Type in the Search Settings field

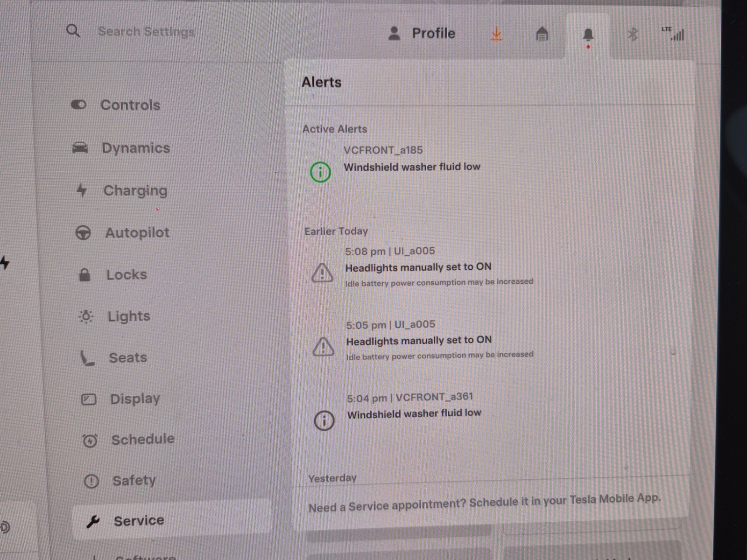(x=146, y=32)
